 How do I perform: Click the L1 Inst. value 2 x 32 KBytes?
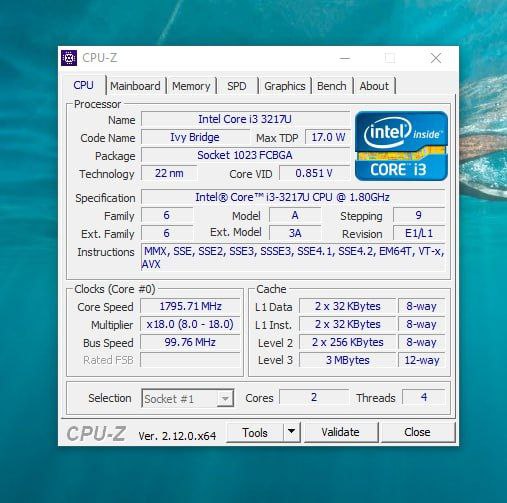(348, 324)
